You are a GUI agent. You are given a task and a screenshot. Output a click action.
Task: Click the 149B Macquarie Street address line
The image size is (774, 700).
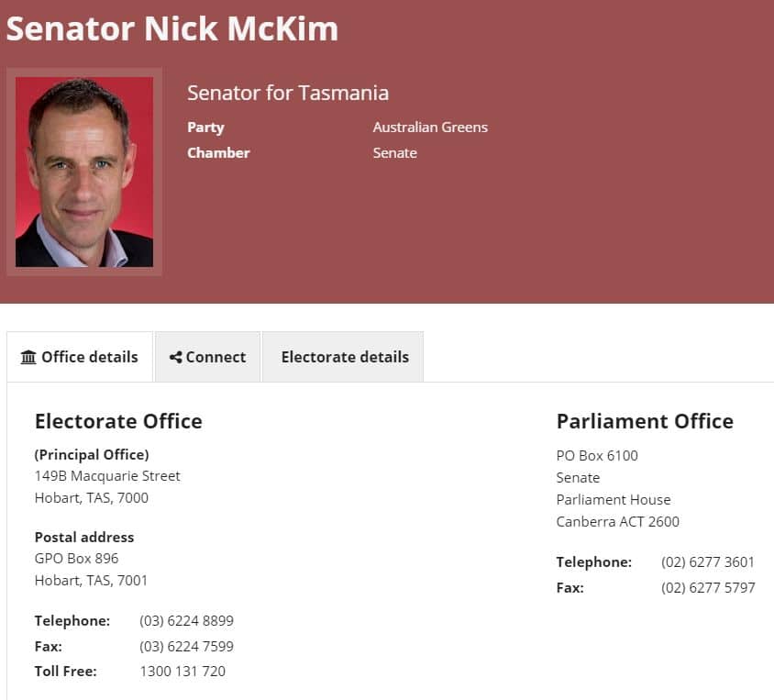pos(107,476)
